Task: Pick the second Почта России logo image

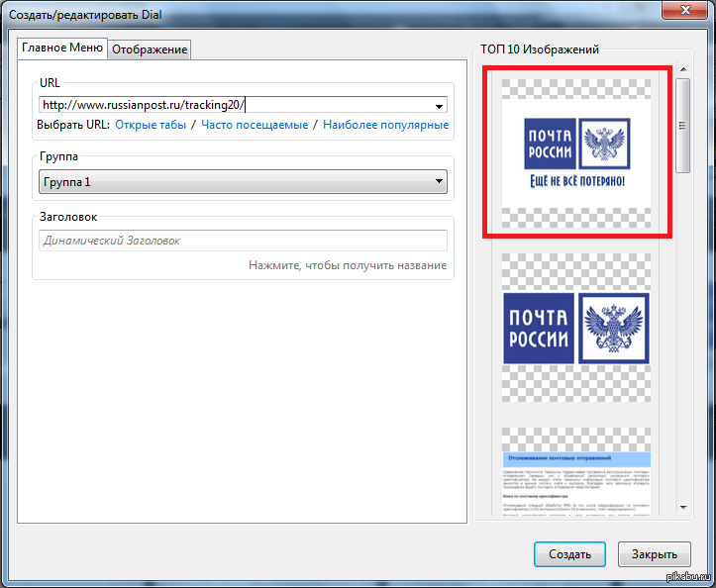Action: point(575,328)
